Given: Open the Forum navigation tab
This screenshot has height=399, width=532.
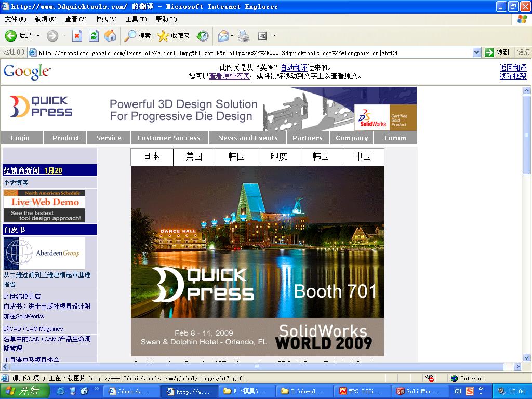Looking at the screenshot, I should pyautogui.click(x=395, y=138).
